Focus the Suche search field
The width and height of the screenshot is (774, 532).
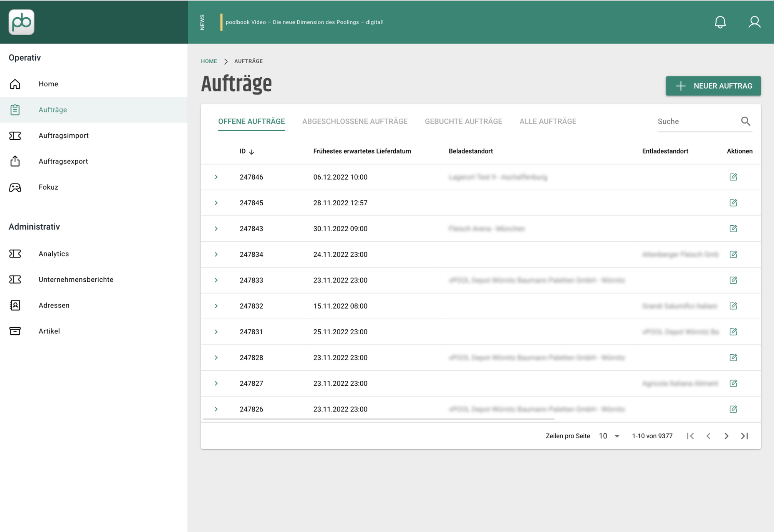click(x=697, y=121)
